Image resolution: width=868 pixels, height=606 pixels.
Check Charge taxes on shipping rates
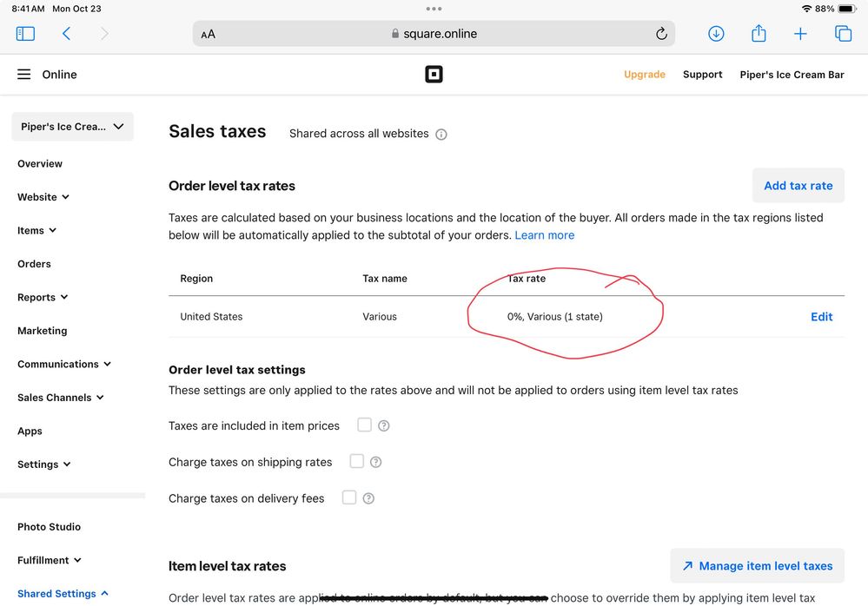(356, 461)
